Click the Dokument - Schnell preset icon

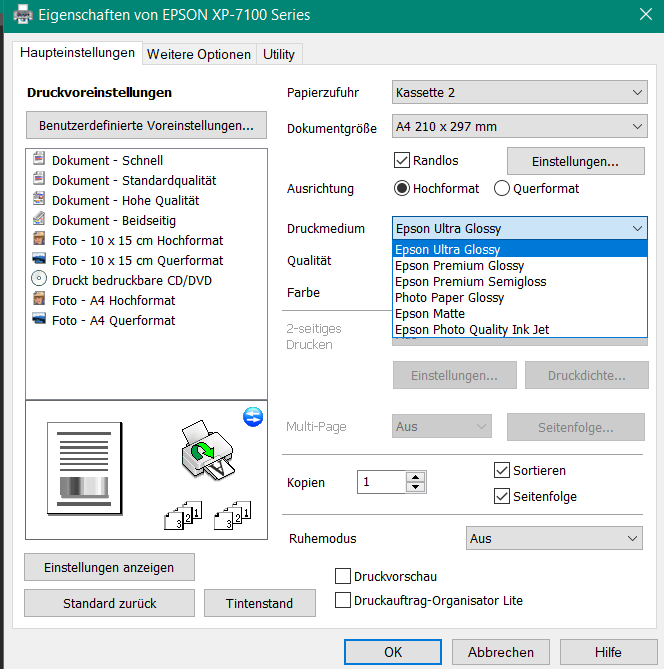pyautogui.click(x=39, y=158)
